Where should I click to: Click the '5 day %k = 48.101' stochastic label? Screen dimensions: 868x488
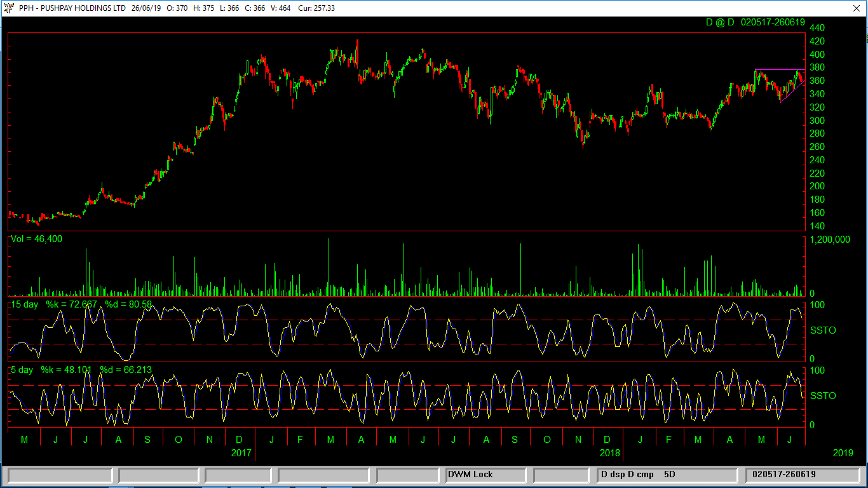pos(51,369)
